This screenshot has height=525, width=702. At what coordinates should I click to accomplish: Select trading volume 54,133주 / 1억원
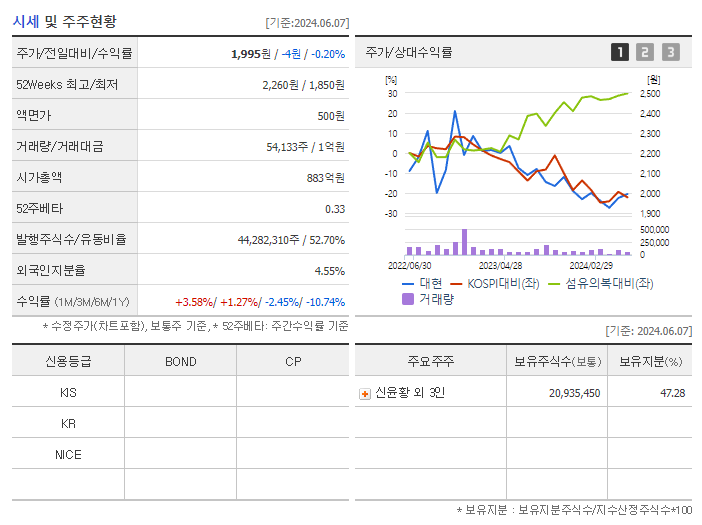pos(306,147)
